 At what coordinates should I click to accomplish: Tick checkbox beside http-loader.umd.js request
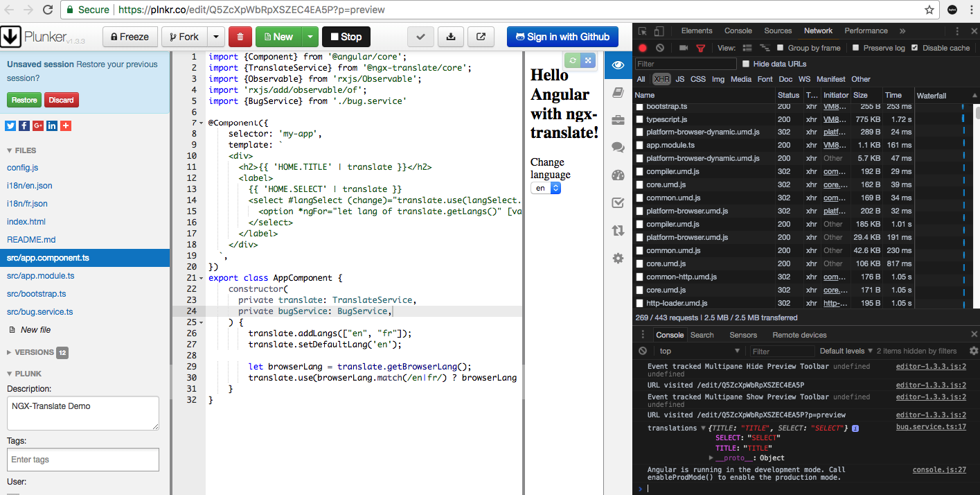640,303
